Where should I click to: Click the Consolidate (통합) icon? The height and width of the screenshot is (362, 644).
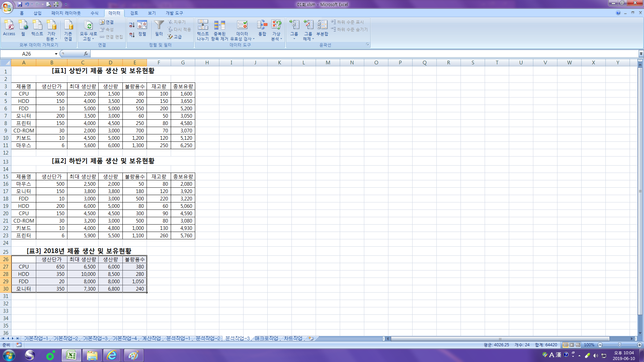(x=262, y=25)
